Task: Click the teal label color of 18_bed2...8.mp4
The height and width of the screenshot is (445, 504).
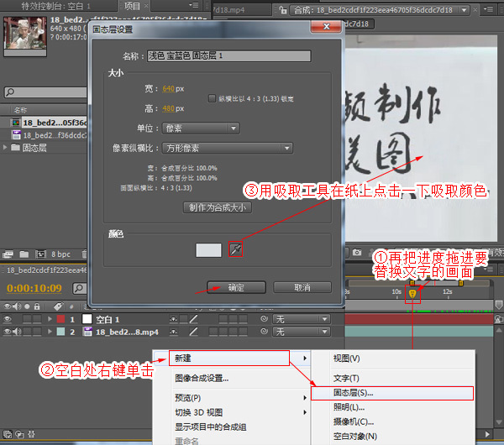Action: coord(60,332)
